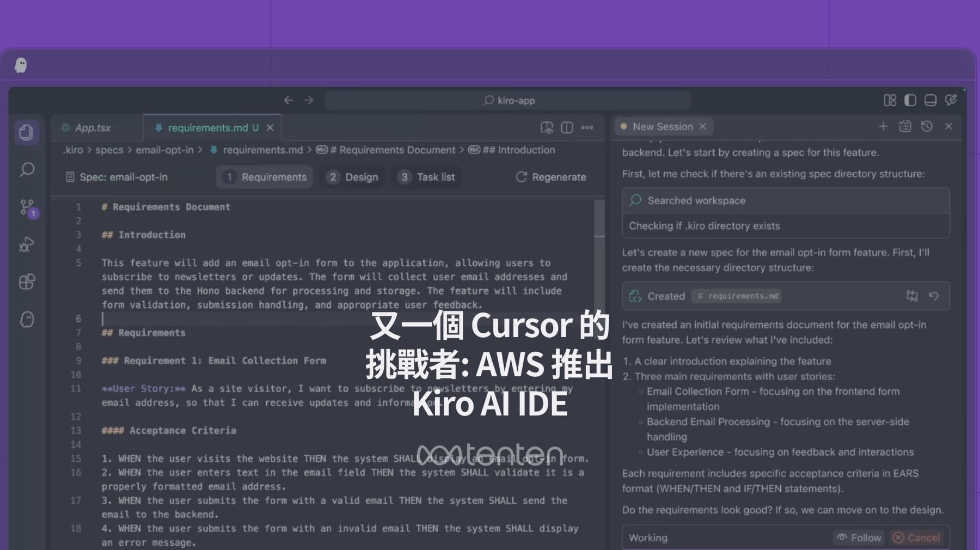Click Checking if .kiro directory exists
The image size is (980, 550).
click(x=705, y=225)
